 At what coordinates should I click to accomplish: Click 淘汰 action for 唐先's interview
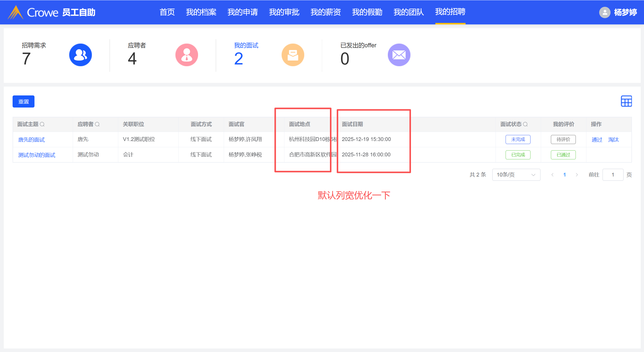coord(613,140)
